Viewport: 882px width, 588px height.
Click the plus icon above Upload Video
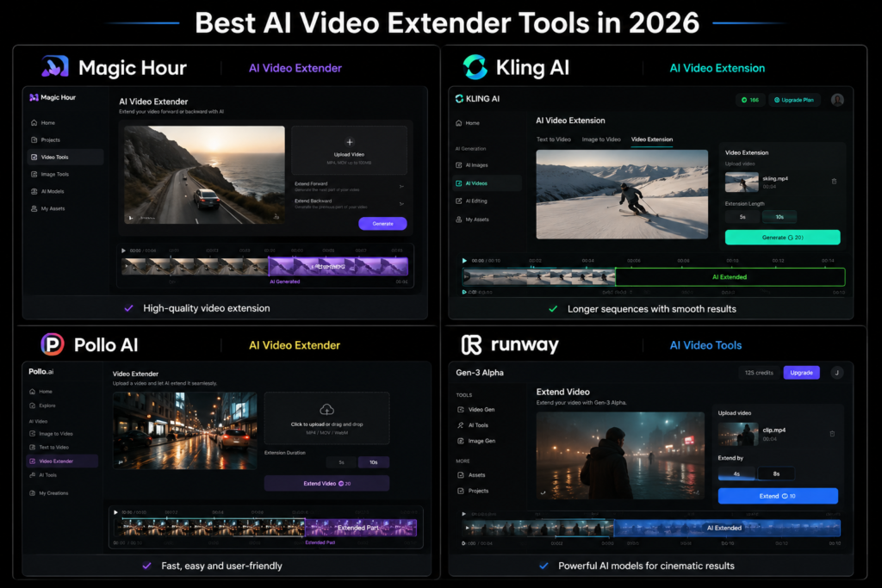pyautogui.click(x=350, y=142)
